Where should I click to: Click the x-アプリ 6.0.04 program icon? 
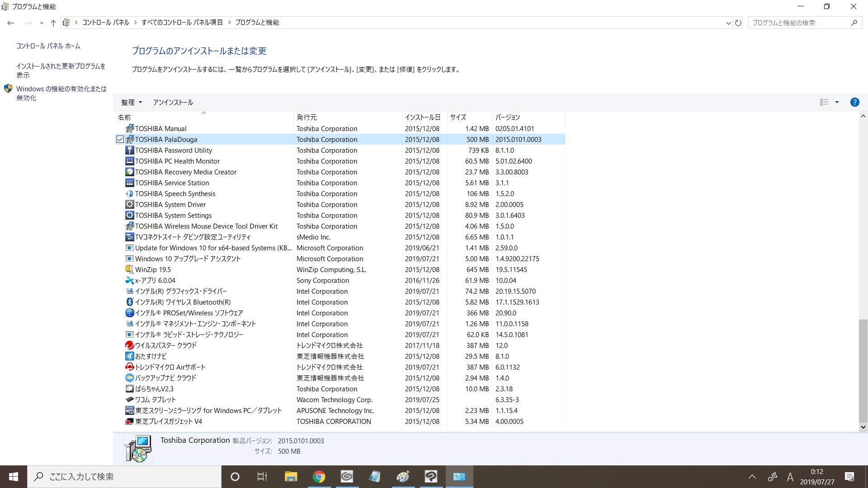129,281
